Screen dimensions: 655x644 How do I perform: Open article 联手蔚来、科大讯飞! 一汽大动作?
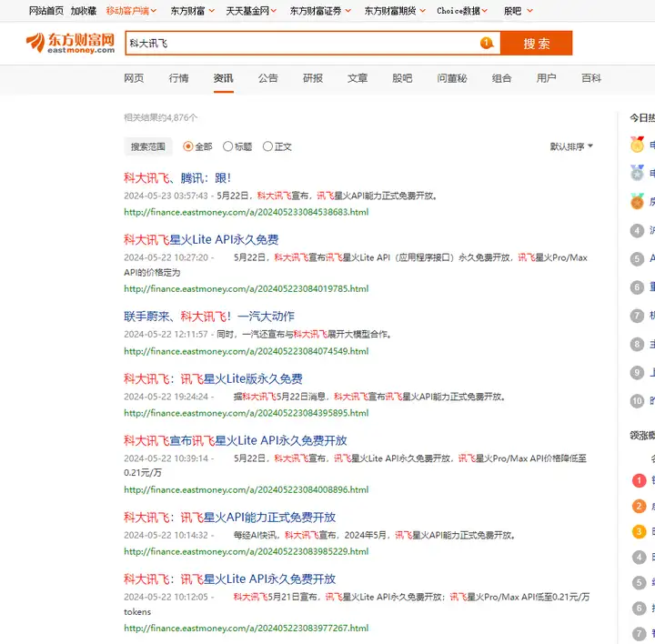209,317
